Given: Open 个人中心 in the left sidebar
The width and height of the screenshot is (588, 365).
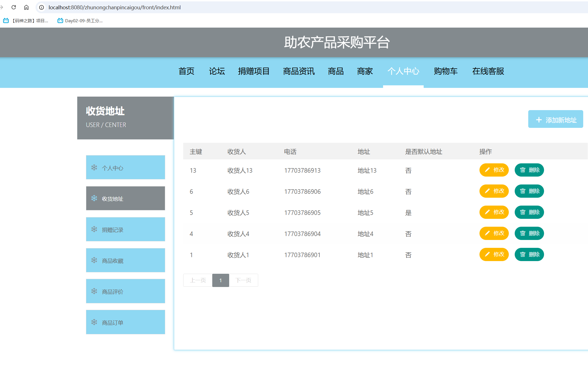Looking at the screenshot, I should click(x=125, y=167).
